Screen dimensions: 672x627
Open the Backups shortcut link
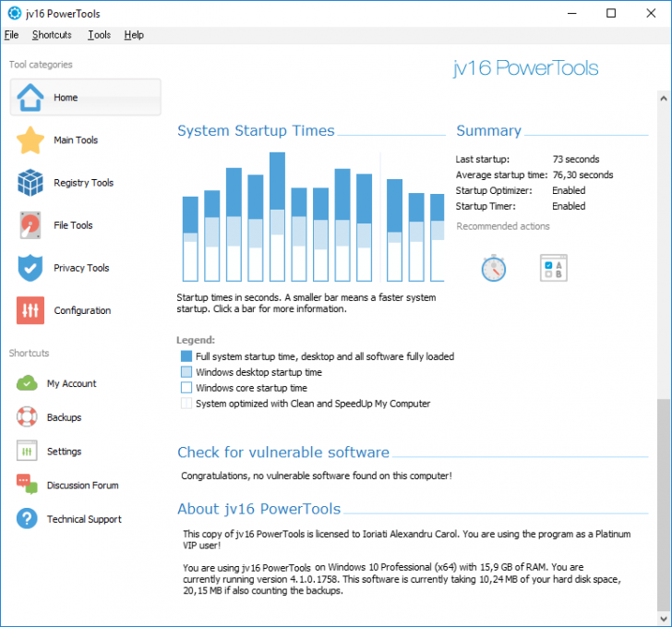[x=65, y=417]
